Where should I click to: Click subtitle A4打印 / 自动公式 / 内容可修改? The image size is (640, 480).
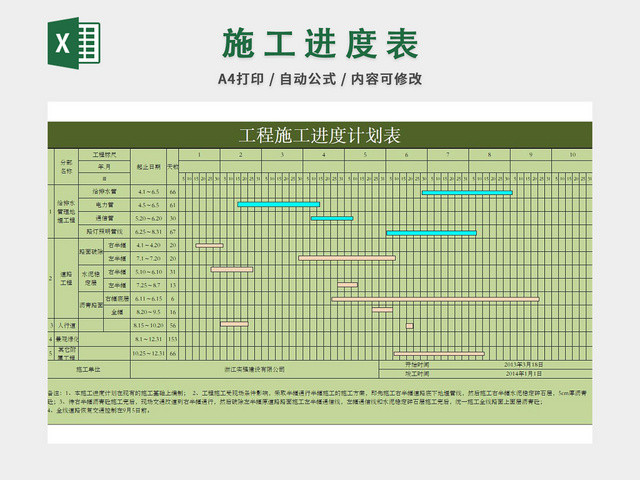(320, 79)
